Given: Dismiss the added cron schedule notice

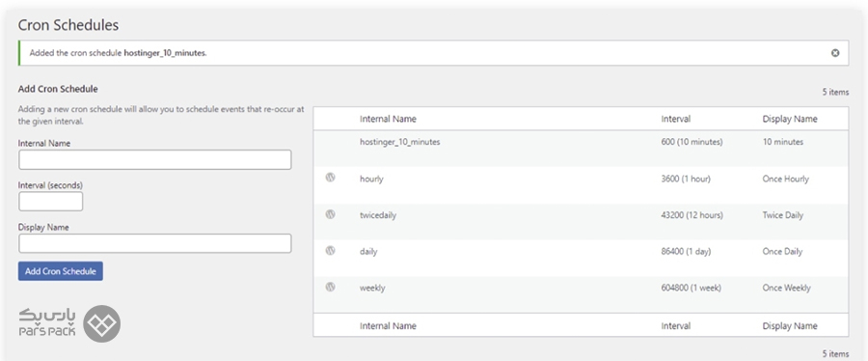Looking at the screenshot, I should tap(835, 53).
